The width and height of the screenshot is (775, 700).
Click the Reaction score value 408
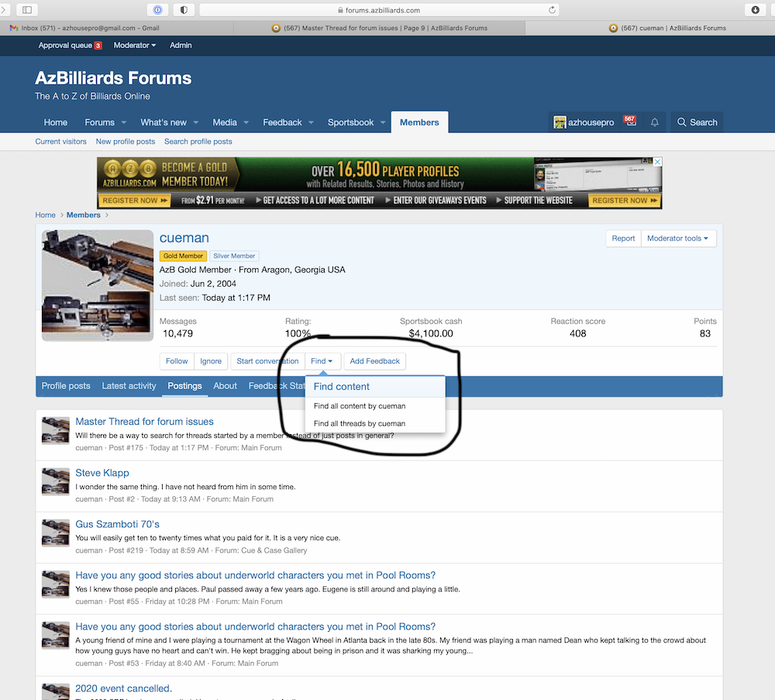578,333
